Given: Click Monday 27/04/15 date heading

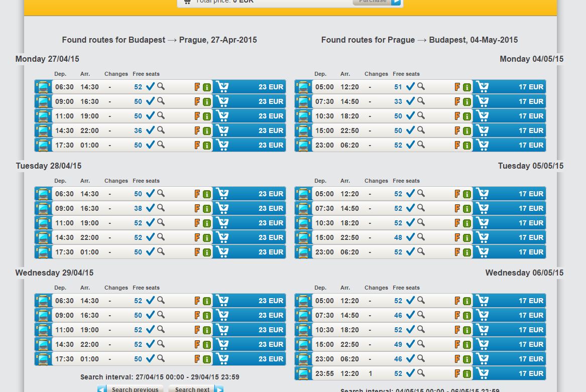Looking at the screenshot, I should pos(47,59).
